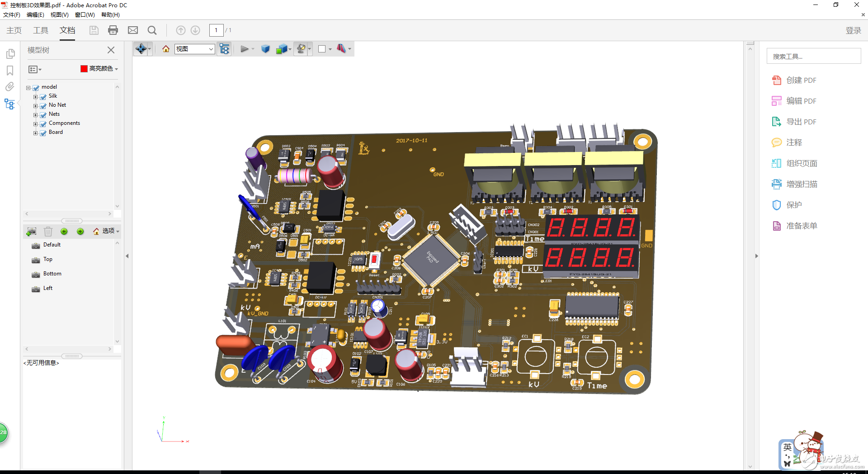Create a new view with the camera icon

point(31,231)
